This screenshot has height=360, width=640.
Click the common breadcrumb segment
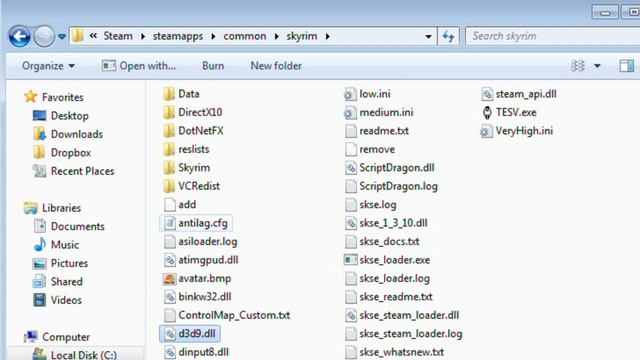point(244,36)
